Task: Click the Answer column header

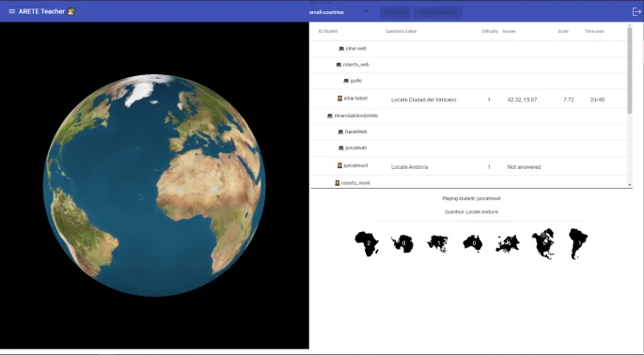Action: click(x=509, y=31)
